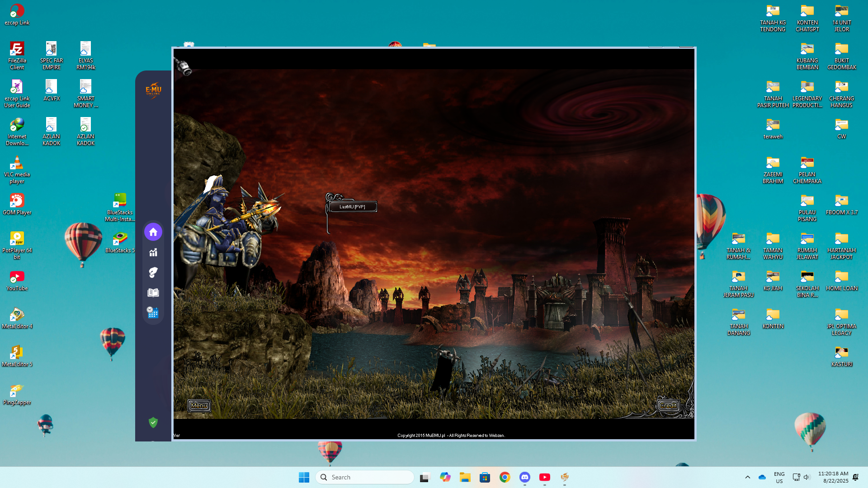Open the clock and date panel

(833, 477)
